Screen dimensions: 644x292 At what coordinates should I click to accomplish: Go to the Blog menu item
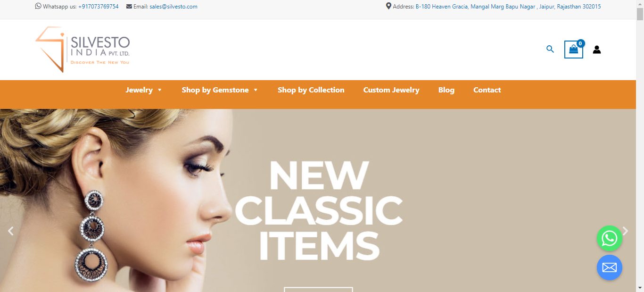tap(446, 90)
